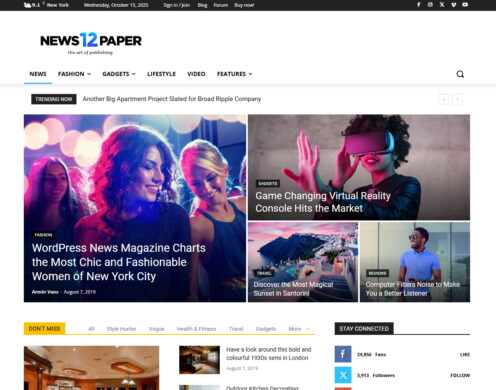This screenshot has height=390, width=496.
Task: Click the Sign in / Join link
Action: click(x=177, y=5)
